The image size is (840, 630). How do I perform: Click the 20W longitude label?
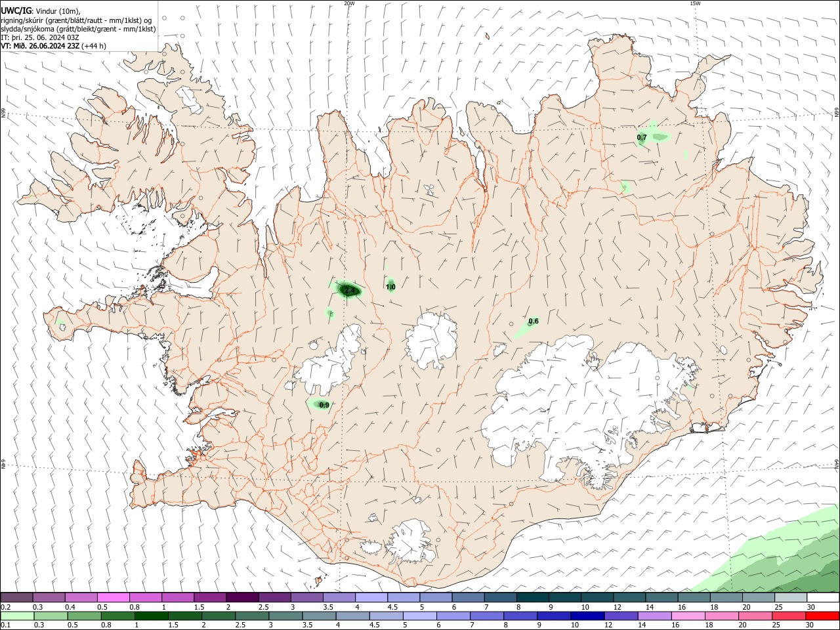pos(349,3)
